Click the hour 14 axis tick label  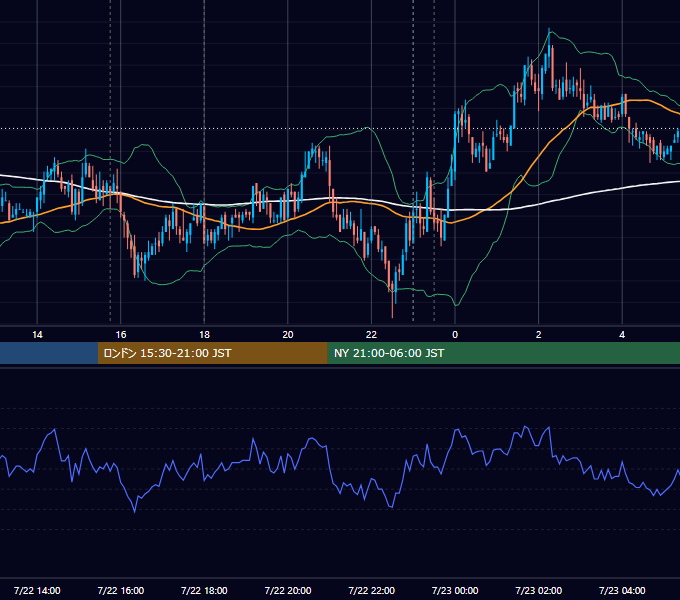click(x=37, y=334)
